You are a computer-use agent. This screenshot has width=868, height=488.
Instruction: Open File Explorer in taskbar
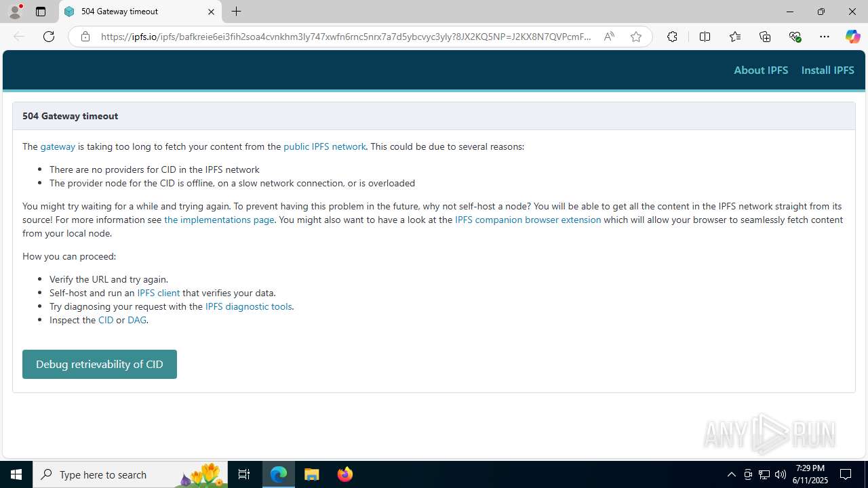pyautogui.click(x=312, y=474)
